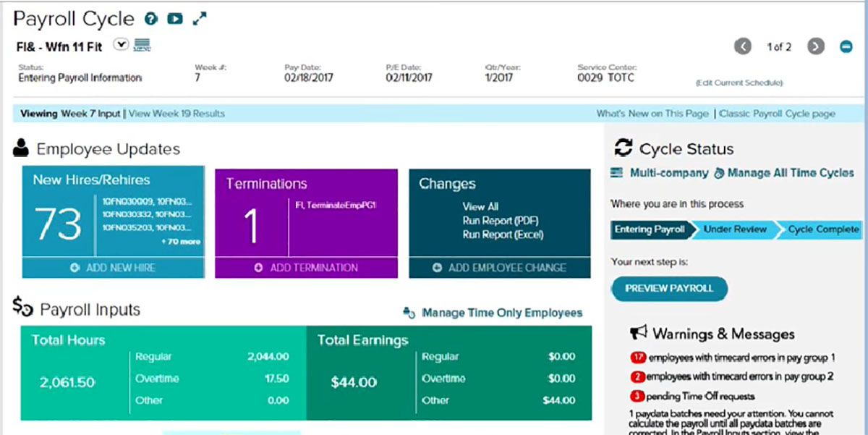868x435 pixels.
Task: Go to previous payroll cycle arrow
Action: click(x=743, y=47)
